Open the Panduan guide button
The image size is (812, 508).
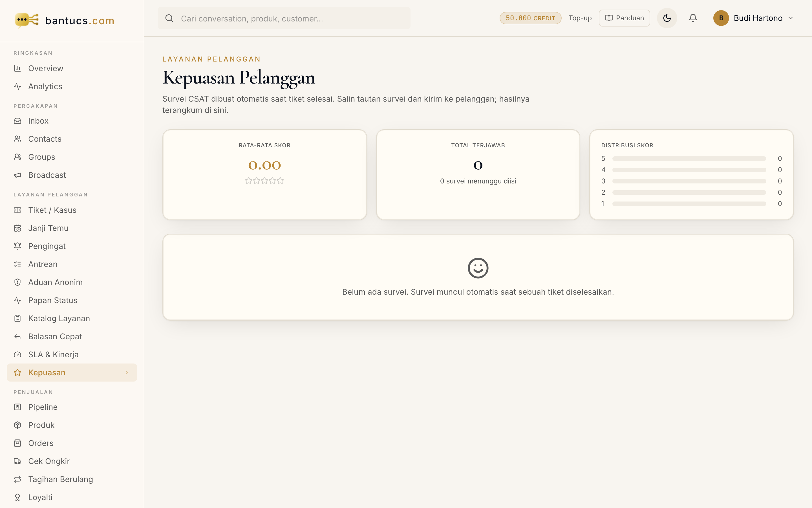[624, 18]
